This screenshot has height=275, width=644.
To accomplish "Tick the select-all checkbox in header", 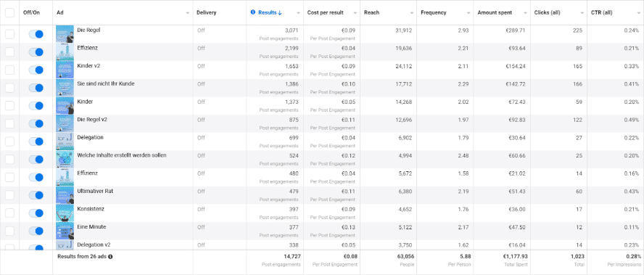I will pos(9,13).
